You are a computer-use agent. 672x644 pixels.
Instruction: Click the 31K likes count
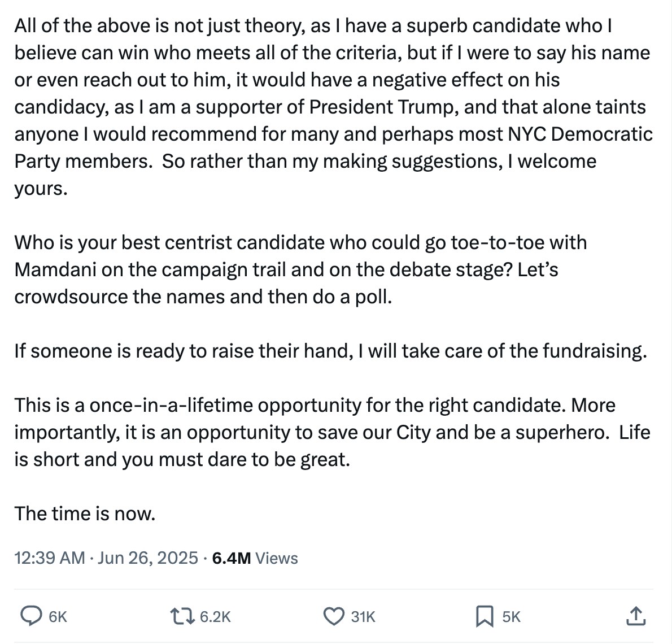[x=363, y=617]
